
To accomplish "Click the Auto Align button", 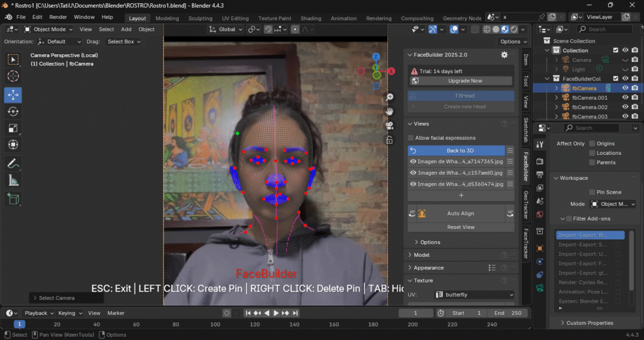I will coord(460,213).
